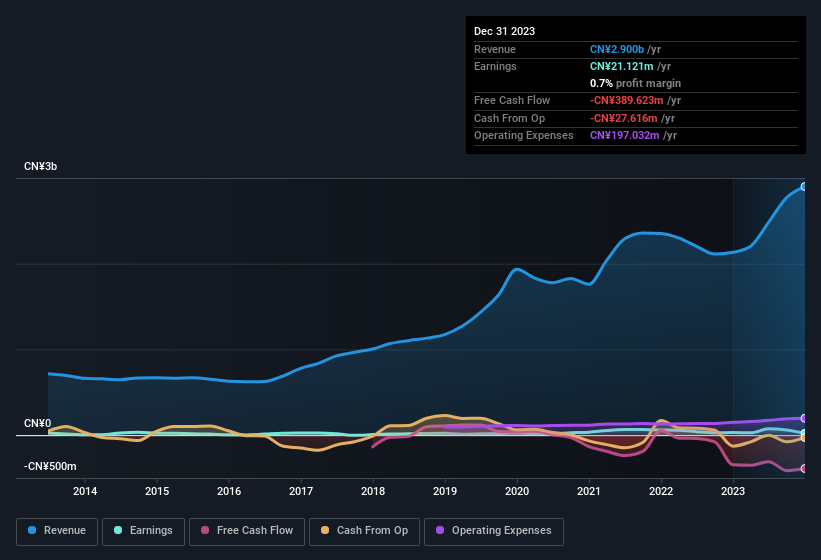Toggle the Free Cash Flow legend button
821x560 pixels.
tap(247, 531)
